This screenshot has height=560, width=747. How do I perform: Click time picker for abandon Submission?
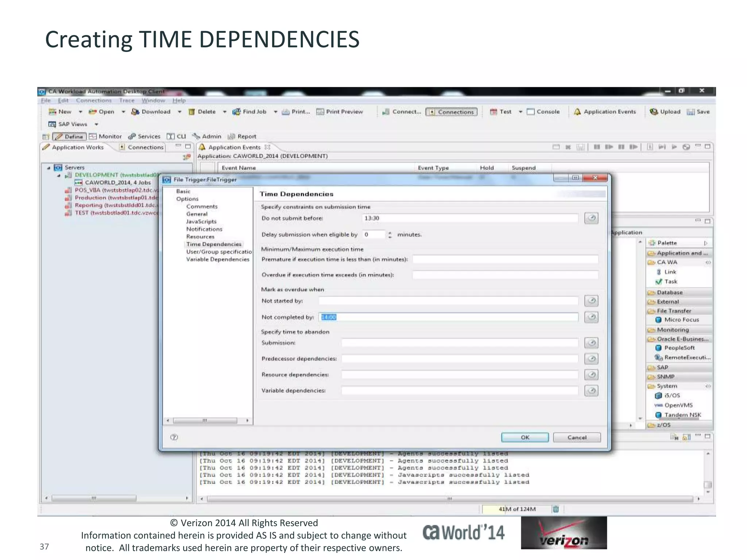coord(591,343)
